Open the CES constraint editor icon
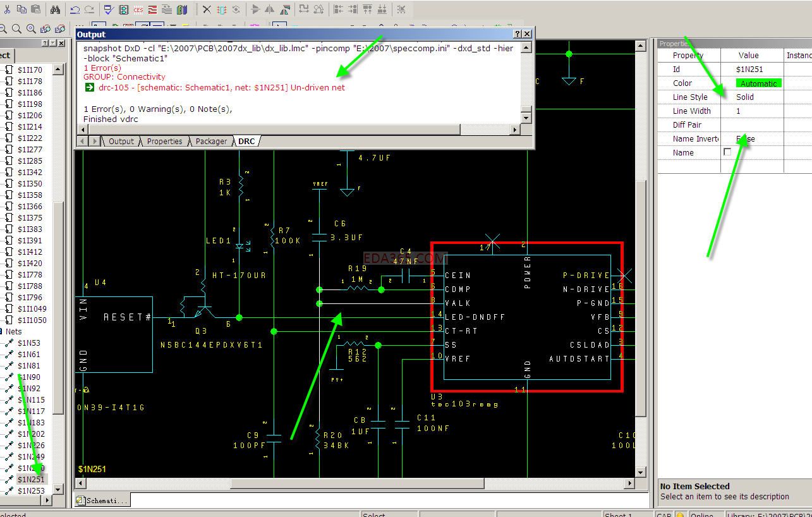Viewport: 812px width, 517px height. [138, 9]
